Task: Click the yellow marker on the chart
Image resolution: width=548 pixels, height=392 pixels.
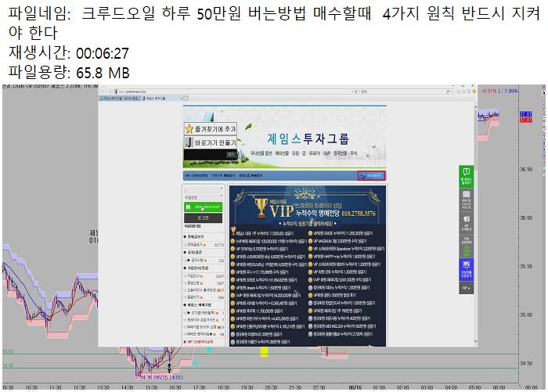Action: (x=265, y=352)
